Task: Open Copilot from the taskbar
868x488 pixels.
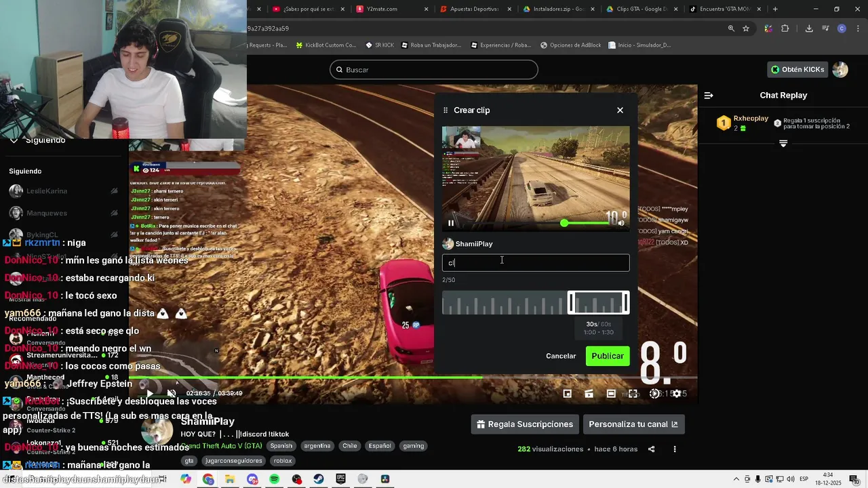Action: pos(186,479)
